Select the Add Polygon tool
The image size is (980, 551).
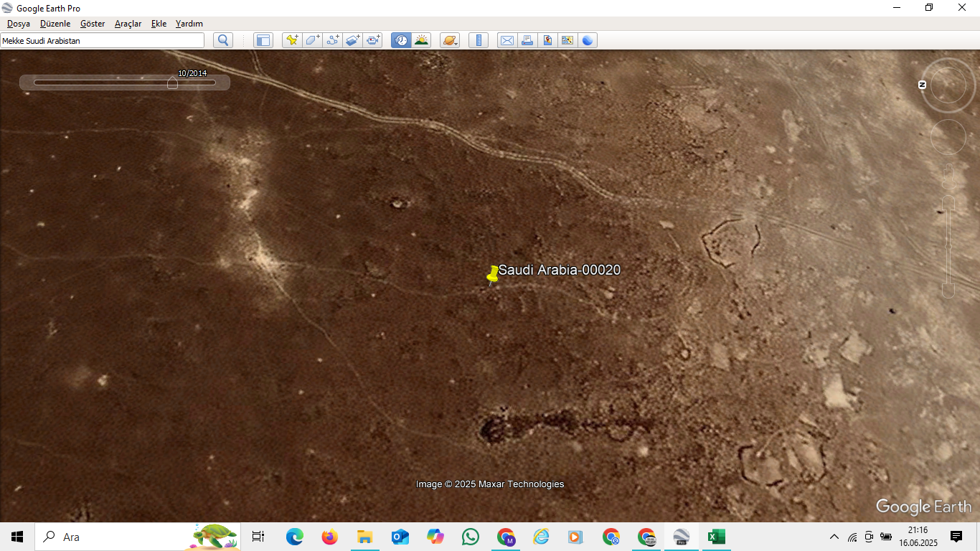coord(312,40)
